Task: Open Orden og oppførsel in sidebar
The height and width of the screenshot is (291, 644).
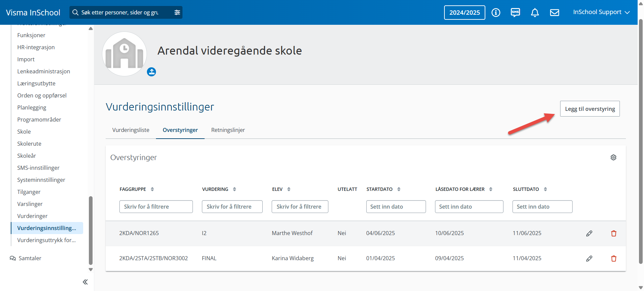Action: (x=42, y=95)
